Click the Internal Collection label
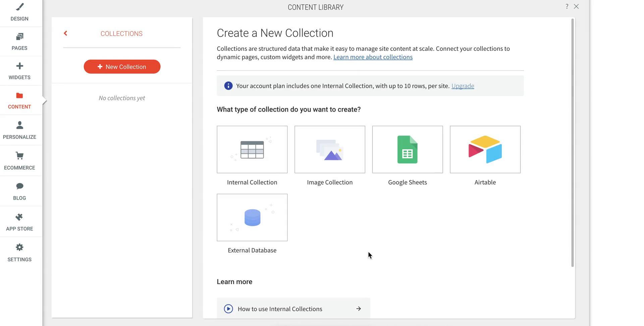The height and width of the screenshot is (326, 644). click(x=252, y=182)
